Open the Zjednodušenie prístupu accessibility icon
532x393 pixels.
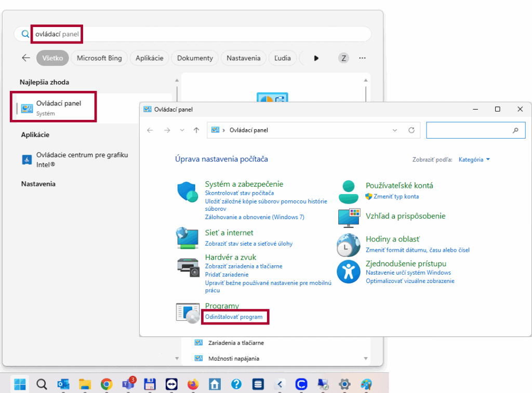pyautogui.click(x=348, y=272)
